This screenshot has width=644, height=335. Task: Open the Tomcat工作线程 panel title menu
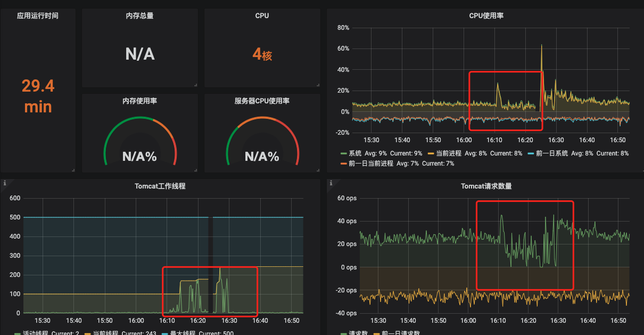tap(160, 186)
